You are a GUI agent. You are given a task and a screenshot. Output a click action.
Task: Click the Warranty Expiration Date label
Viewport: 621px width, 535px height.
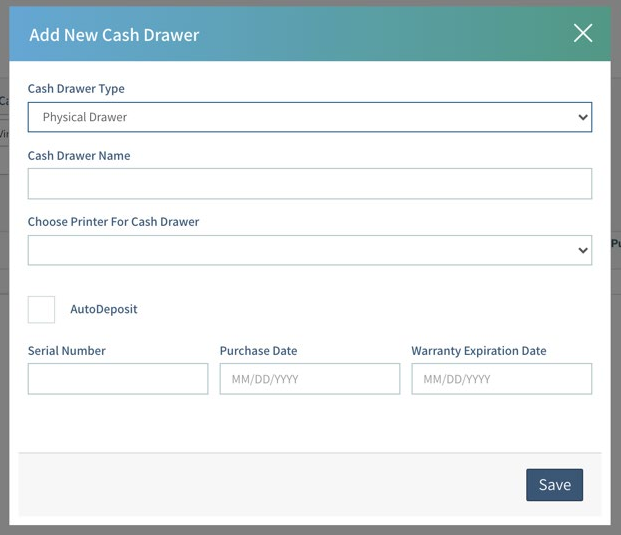pos(478,351)
